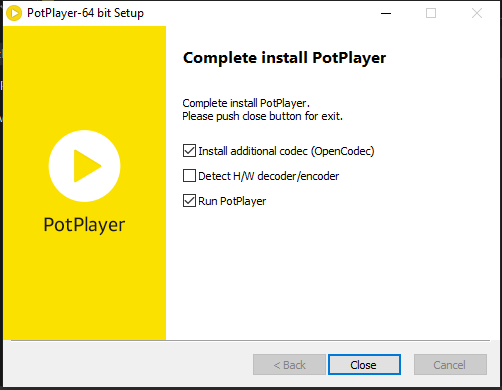Click the 'Install additional codec (OpenCodec)' label text
The width and height of the screenshot is (502, 390).
(x=286, y=151)
